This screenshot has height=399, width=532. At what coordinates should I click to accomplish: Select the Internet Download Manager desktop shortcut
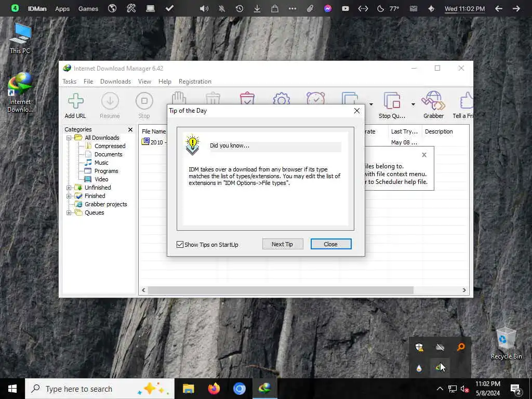point(20,91)
